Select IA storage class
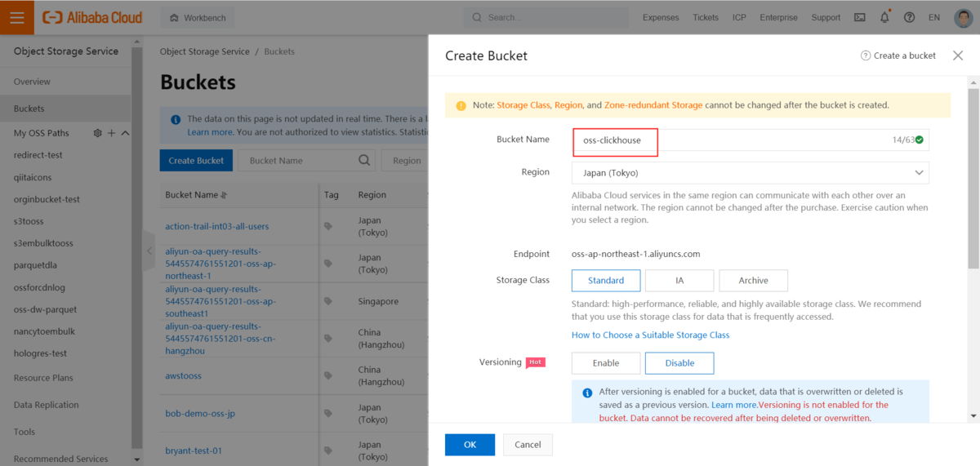Image resolution: width=980 pixels, height=466 pixels. tap(679, 281)
